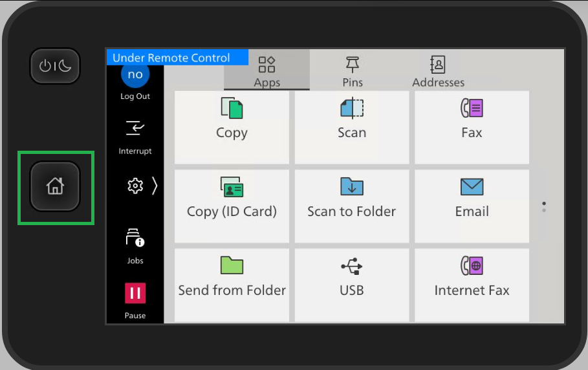Viewport: 588px width, 370px height.
Task: Expand the settings gear menu
Action: click(142, 186)
